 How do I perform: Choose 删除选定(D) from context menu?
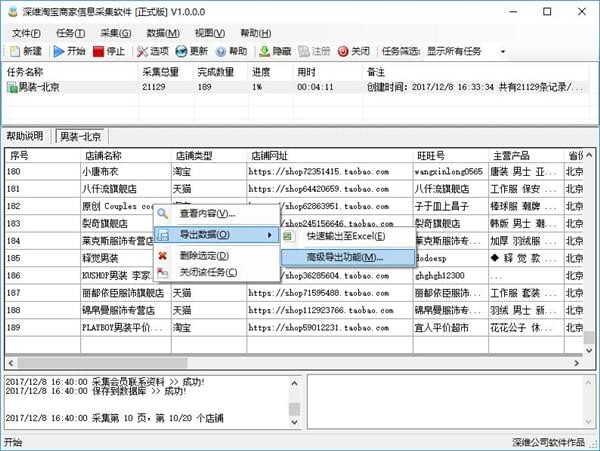[217, 256]
